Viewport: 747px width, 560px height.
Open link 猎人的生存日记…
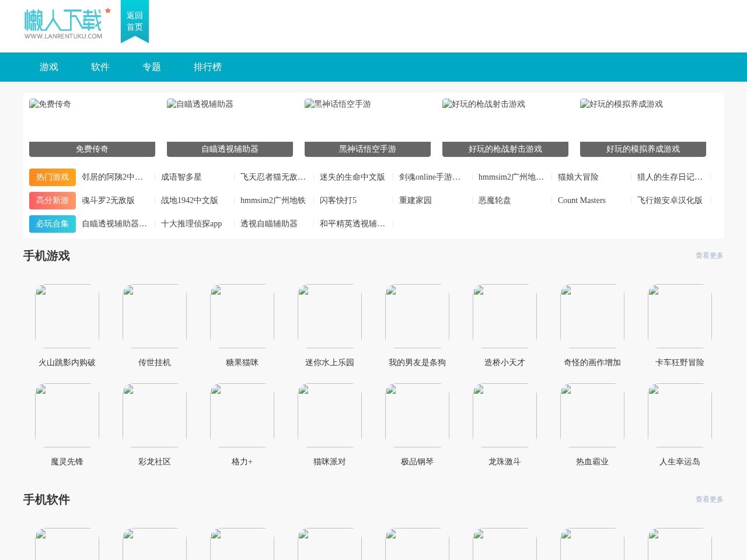pos(670,177)
